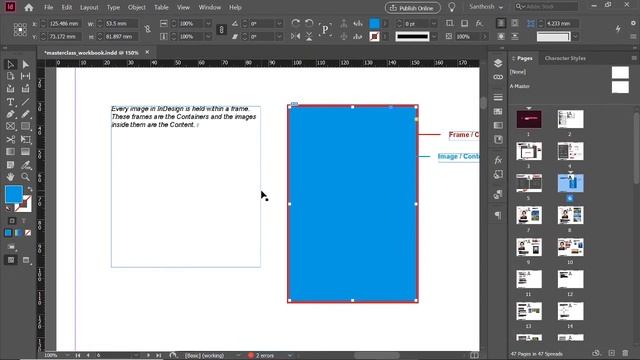Select the Gradient Swatch tool
Viewport: 640px width, 360px height.
click(11, 152)
